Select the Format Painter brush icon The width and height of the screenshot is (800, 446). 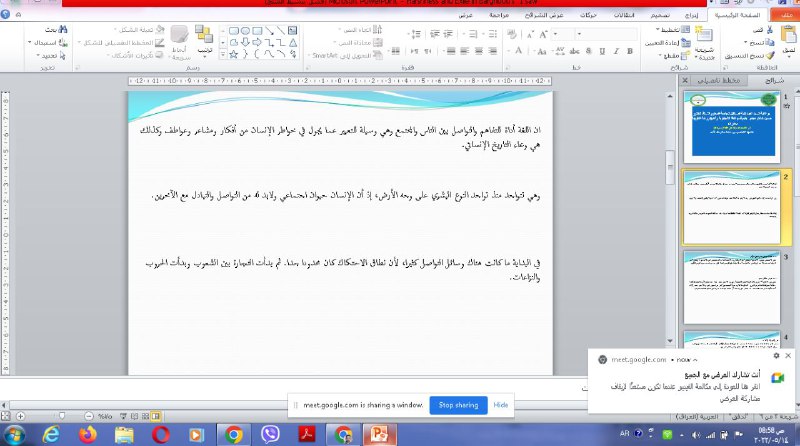tap(770, 55)
